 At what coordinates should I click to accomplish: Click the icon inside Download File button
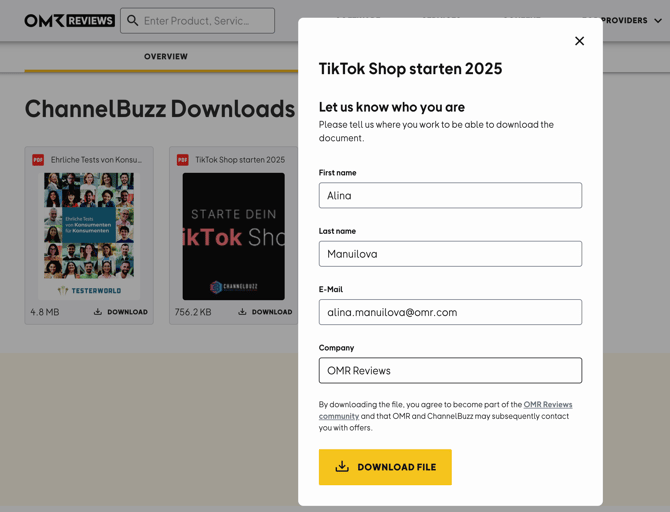click(342, 467)
